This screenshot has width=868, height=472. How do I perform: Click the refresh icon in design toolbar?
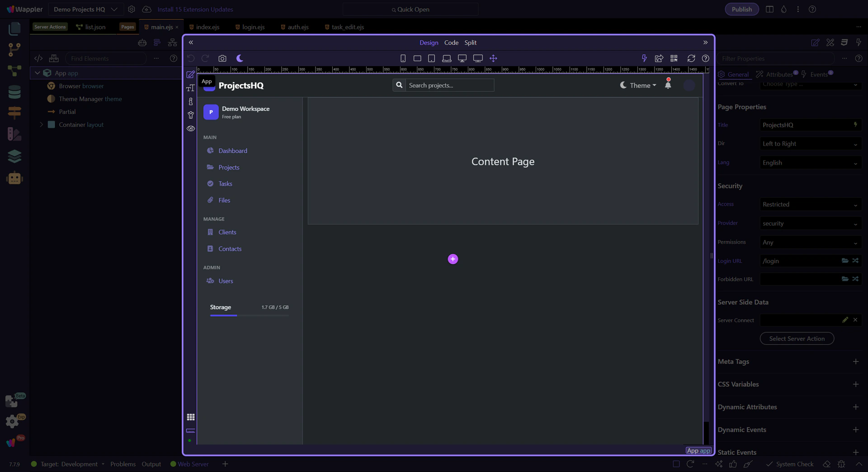(x=691, y=58)
